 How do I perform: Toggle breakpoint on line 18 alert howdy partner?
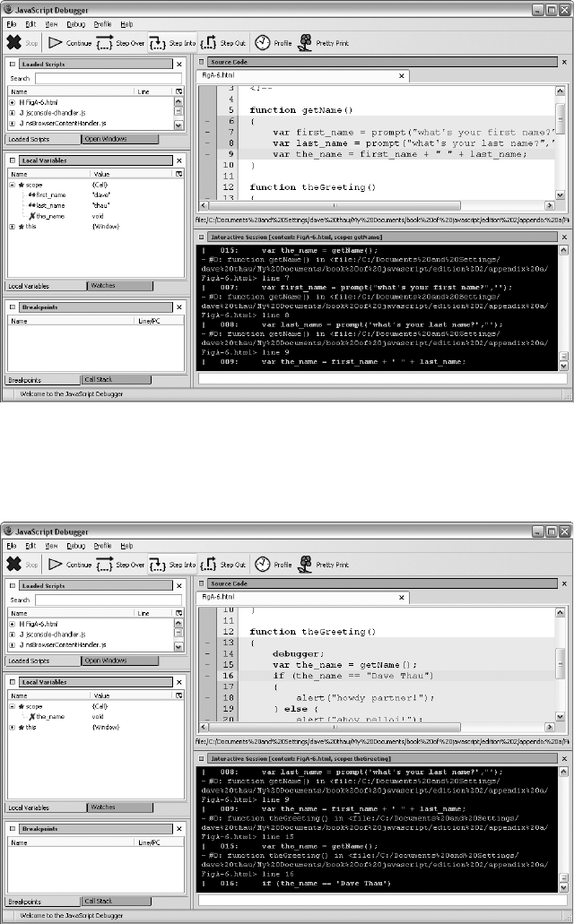coord(207,698)
